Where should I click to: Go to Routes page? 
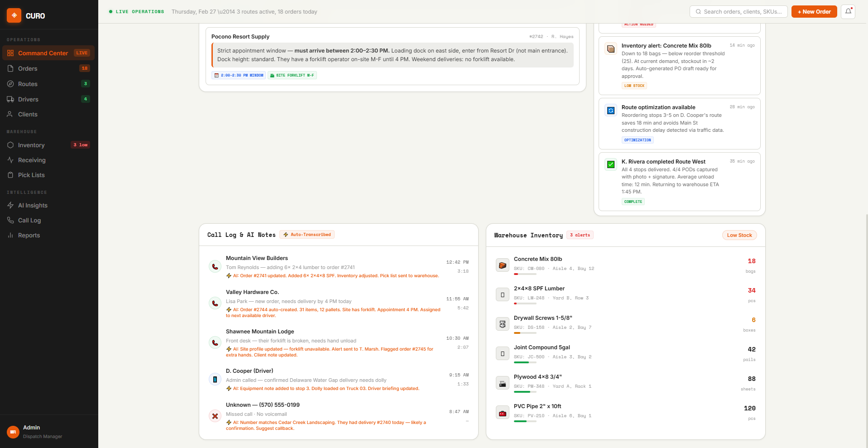pos(48,84)
